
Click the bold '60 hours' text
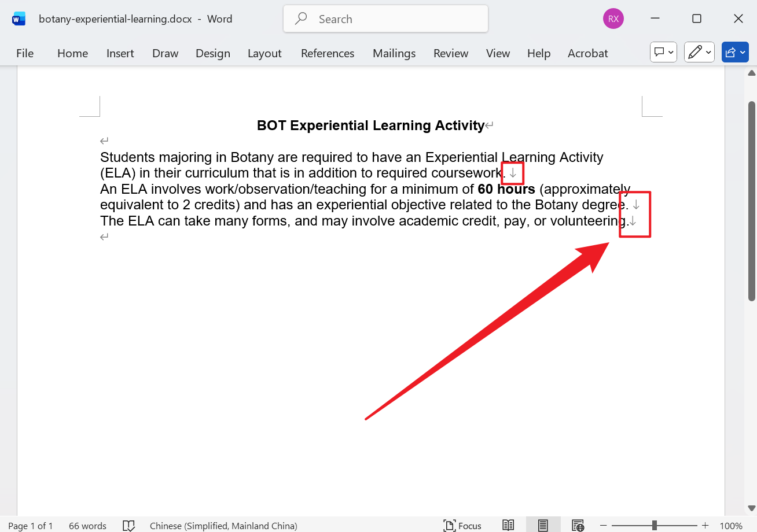[x=506, y=189]
